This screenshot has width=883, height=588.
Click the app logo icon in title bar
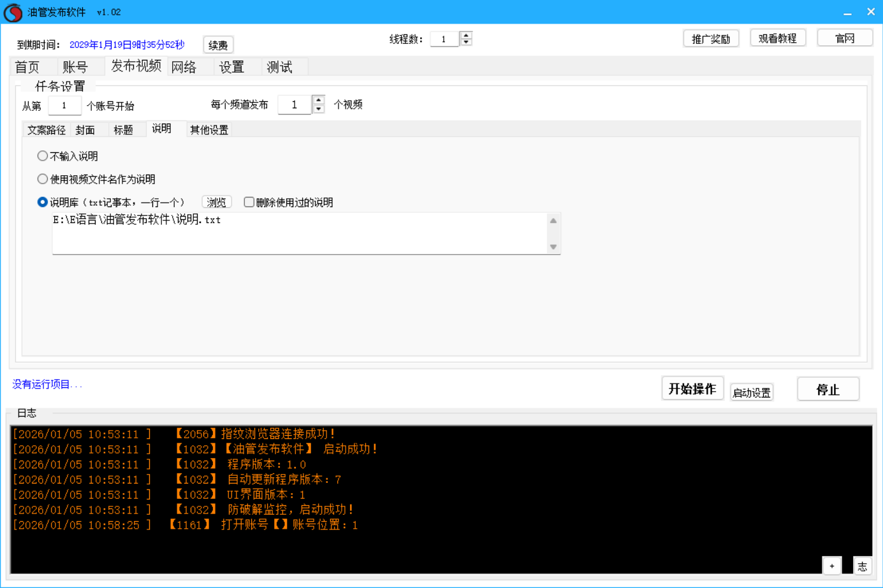click(x=13, y=12)
